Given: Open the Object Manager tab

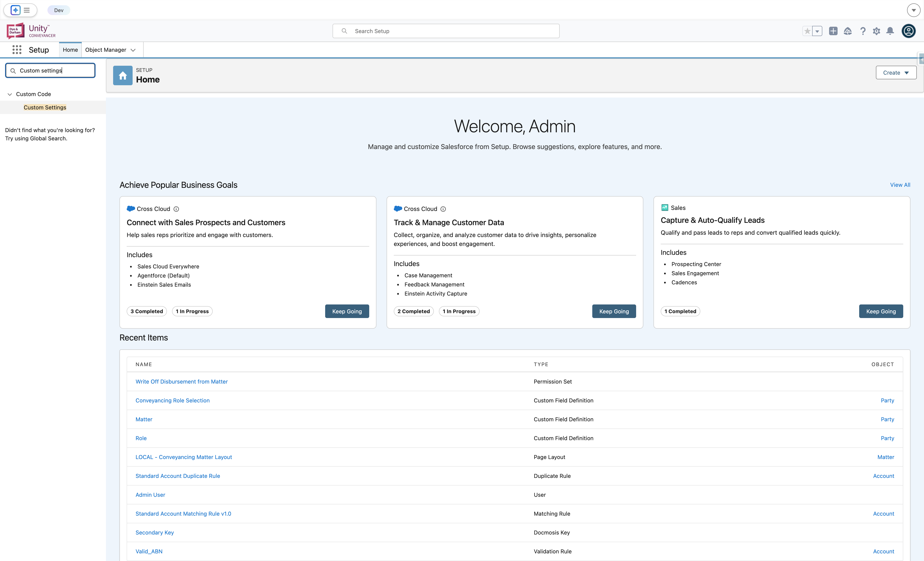Looking at the screenshot, I should [x=105, y=50].
